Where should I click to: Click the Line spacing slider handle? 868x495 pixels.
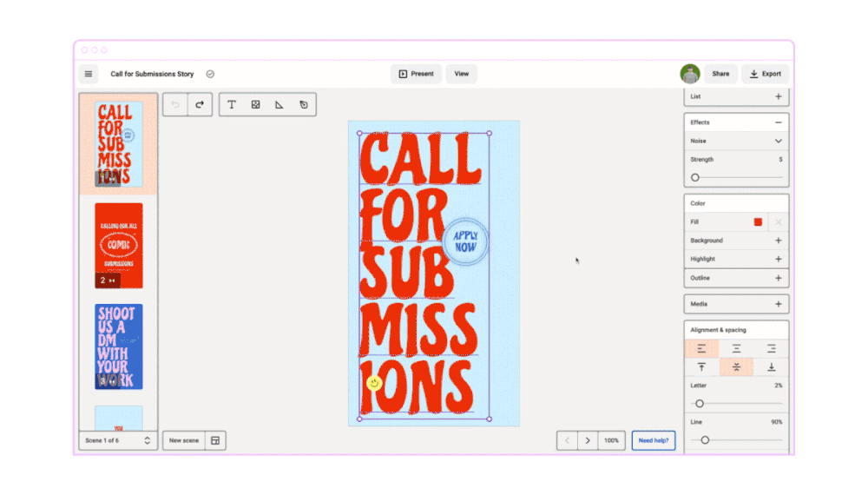point(705,440)
